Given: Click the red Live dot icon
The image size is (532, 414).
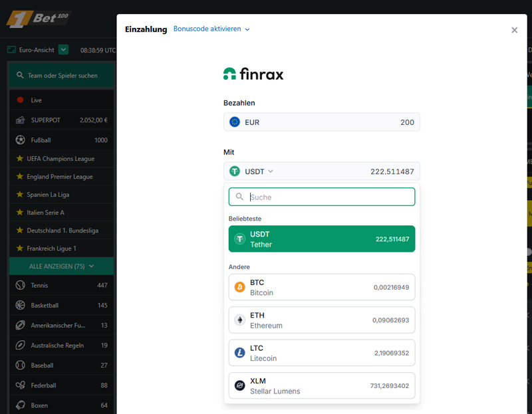Looking at the screenshot, I should pyautogui.click(x=21, y=100).
